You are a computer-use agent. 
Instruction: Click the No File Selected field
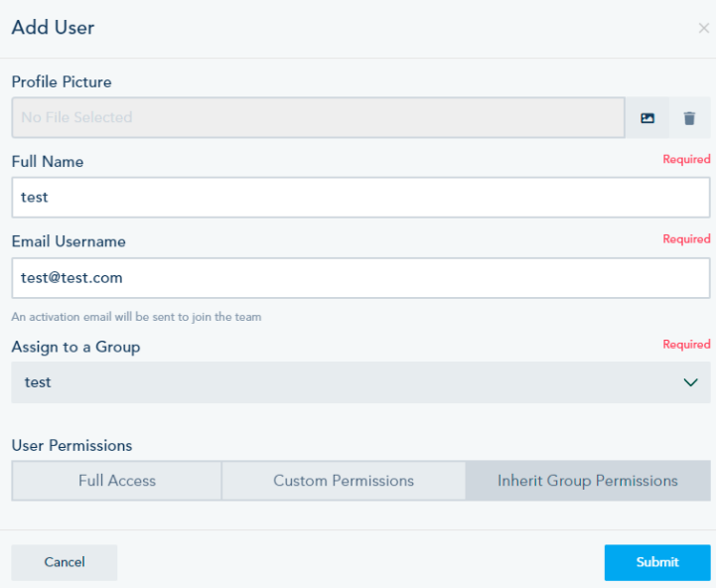click(318, 117)
